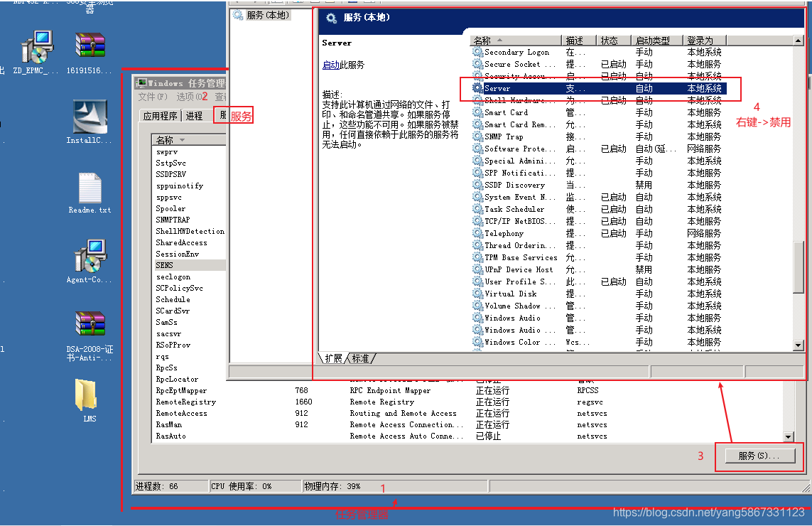Click the services list scroll down arrow
This screenshot has height=526, width=812.
(x=798, y=345)
